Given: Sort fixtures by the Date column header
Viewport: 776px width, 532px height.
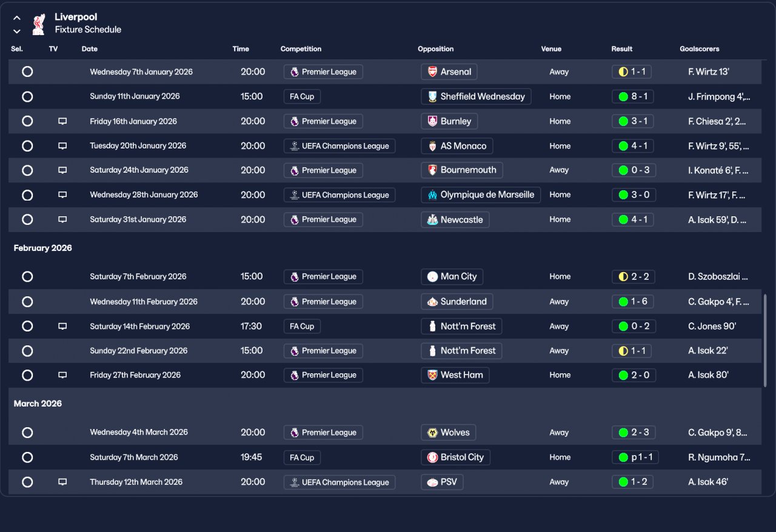Looking at the screenshot, I should click(90, 49).
